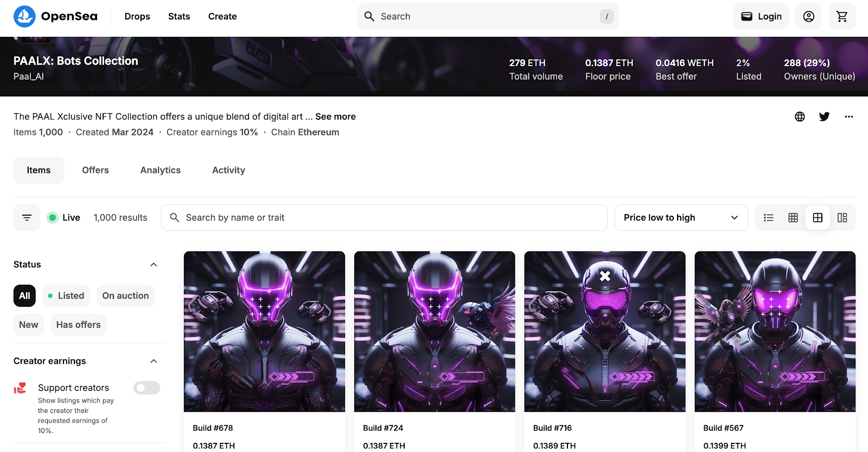This screenshot has height=452, width=868.
Task: Open the collection website globe icon
Action: [x=800, y=117]
